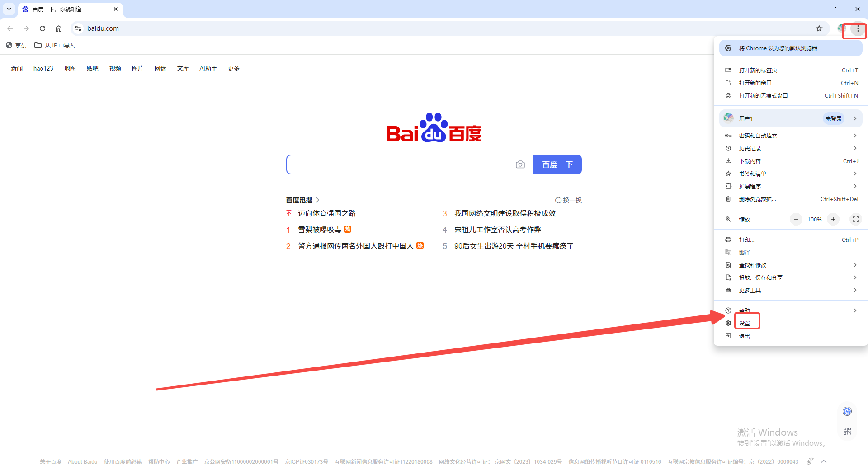Open hot search 我国网络文明建设取得积极成效

point(505,213)
